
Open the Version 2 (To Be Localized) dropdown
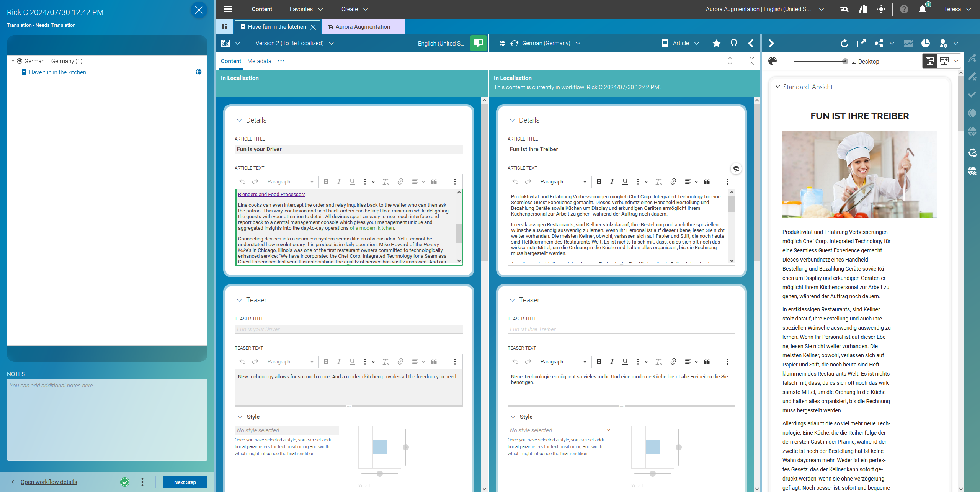pos(332,43)
